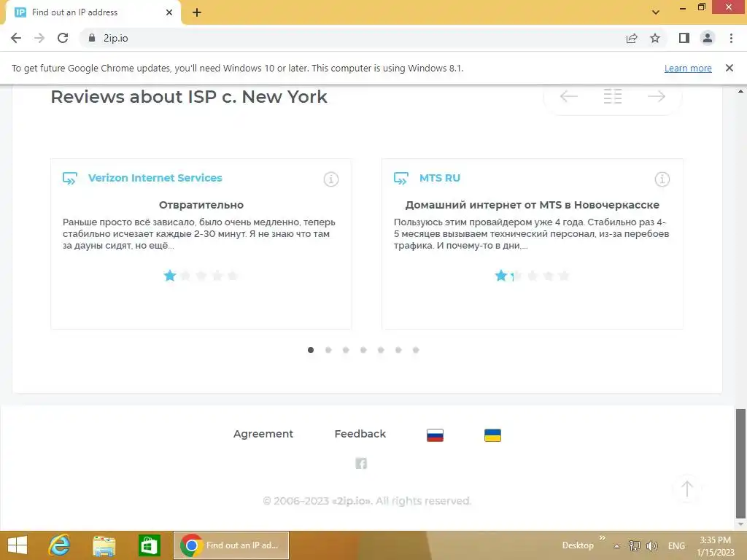Reload the 2ip.io page
This screenshot has width=747, height=560.
pos(63,38)
